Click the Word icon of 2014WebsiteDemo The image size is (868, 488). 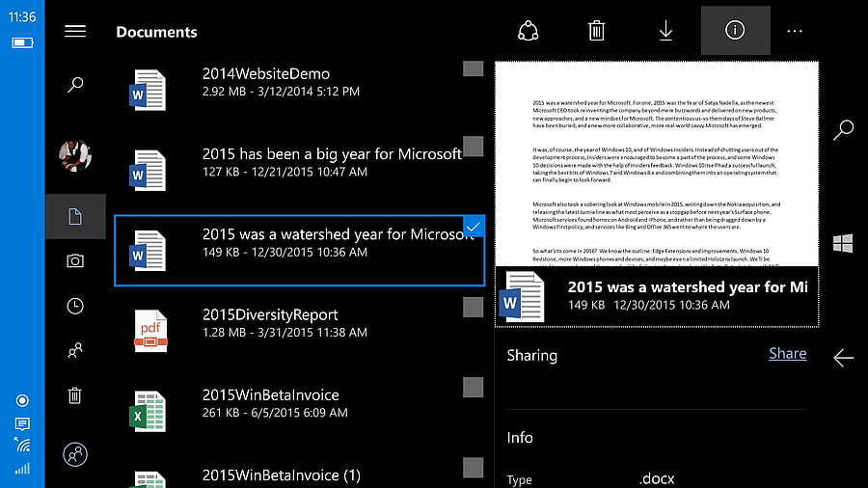tap(148, 90)
